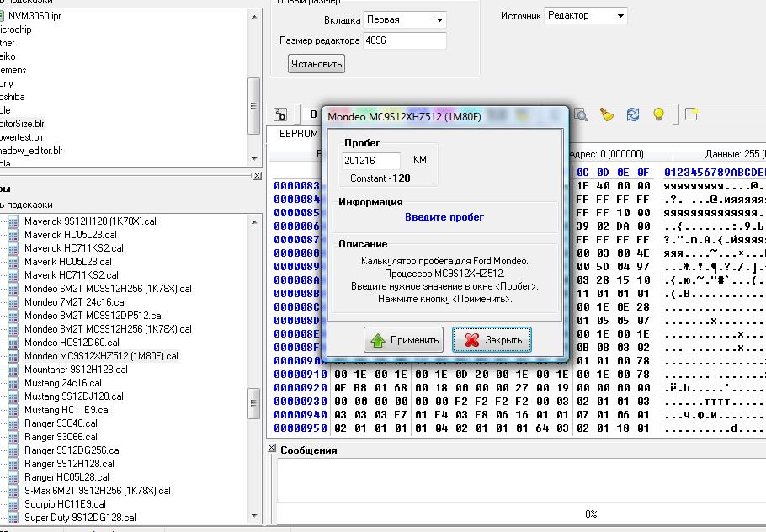
Task: Click the calculator list scrollbar thumb
Action: 253,403
